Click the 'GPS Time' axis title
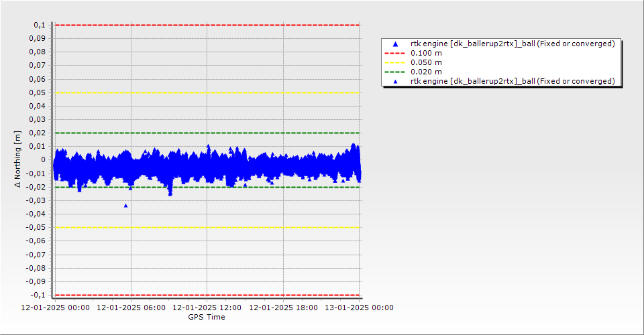This screenshot has height=335, width=644. (207, 317)
